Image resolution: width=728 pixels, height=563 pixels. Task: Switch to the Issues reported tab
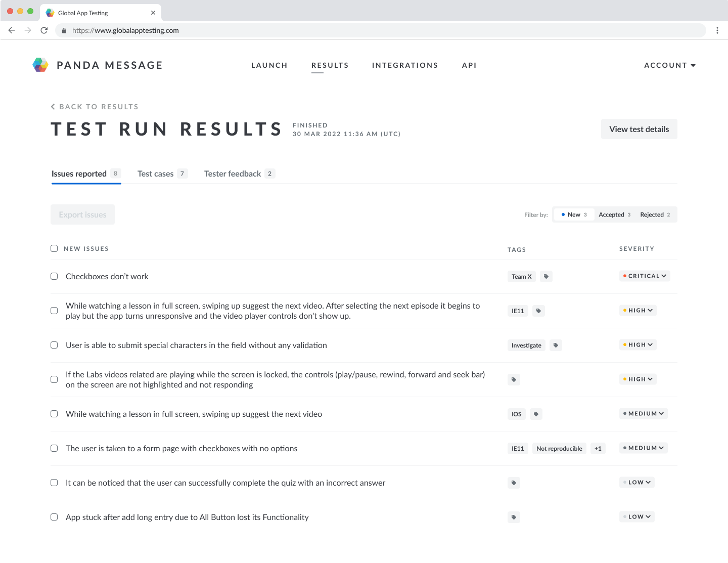(x=86, y=174)
